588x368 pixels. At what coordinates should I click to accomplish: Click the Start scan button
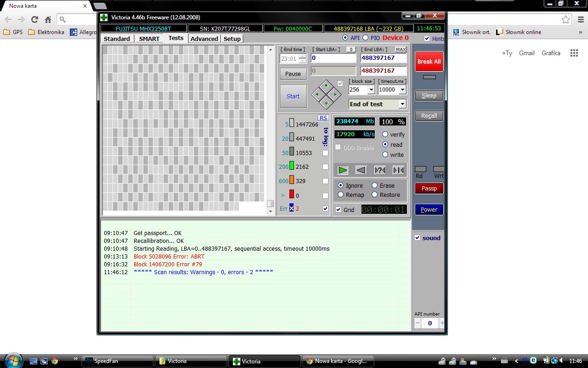click(293, 96)
